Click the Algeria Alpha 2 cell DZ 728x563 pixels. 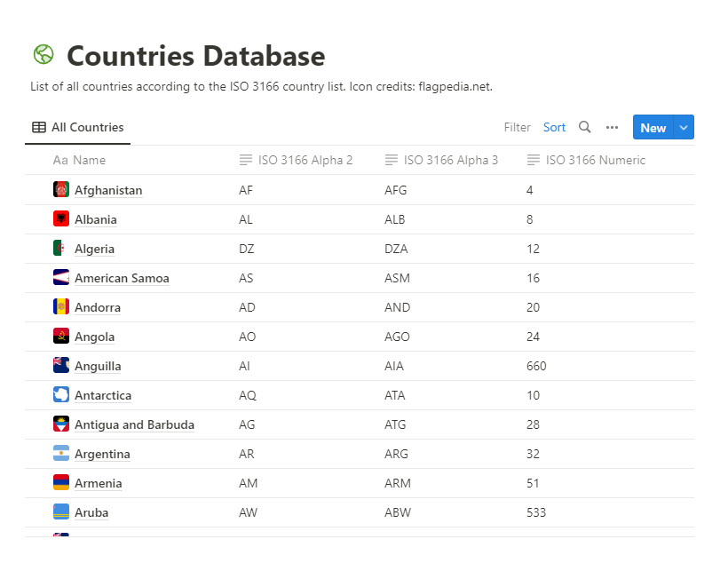[x=247, y=249]
